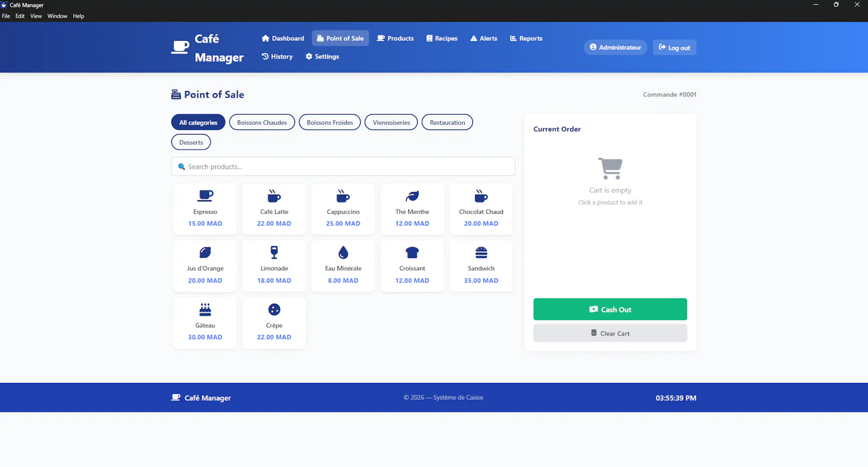Click the Limonade glass icon
The height and width of the screenshot is (467, 868).
pyautogui.click(x=274, y=252)
